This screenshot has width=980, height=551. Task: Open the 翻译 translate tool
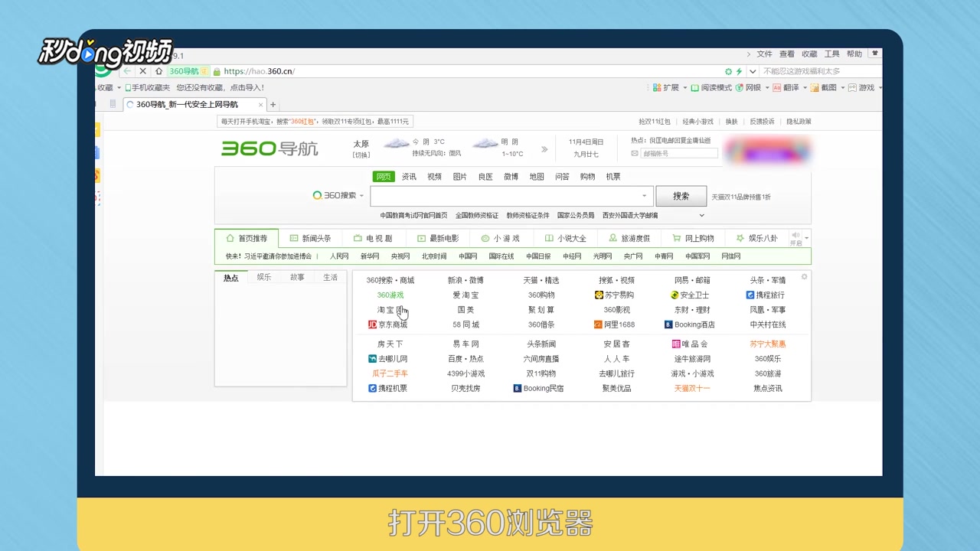coord(786,88)
